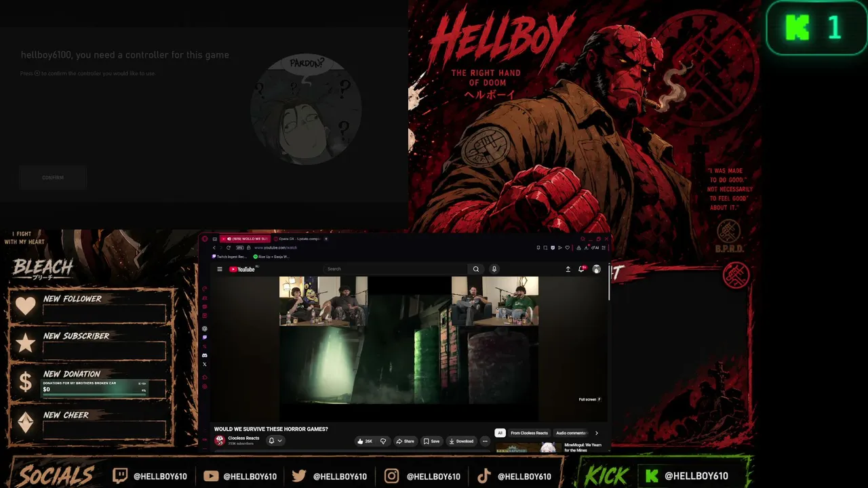Click the Share button under the video
Viewport: 868px width, 488px height.
[x=405, y=441]
